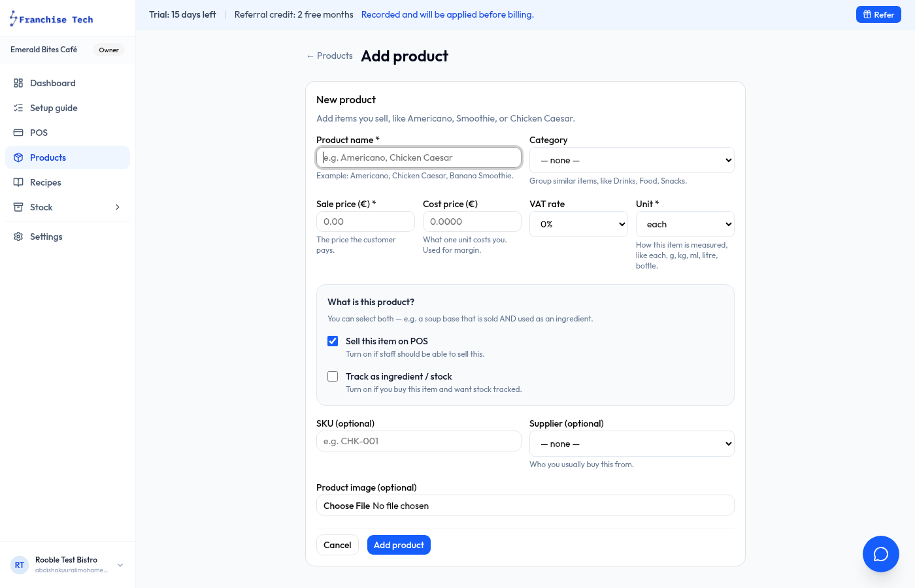Open Recipes in sidebar
915x588 pixels.
[x=67, y=182]
